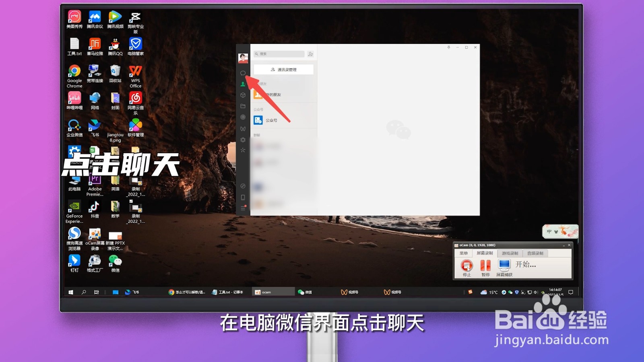
Task: Open the Mini Programs panel icon in WeChat sidebar
Action: point(243,186)
